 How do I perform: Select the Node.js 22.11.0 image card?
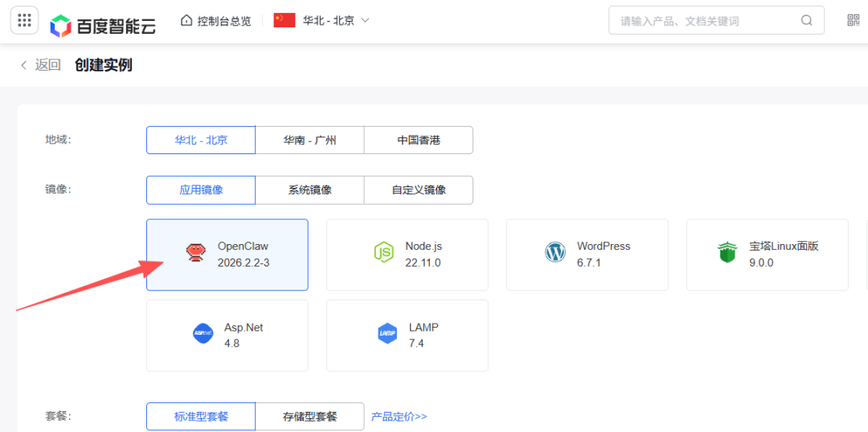407,255
